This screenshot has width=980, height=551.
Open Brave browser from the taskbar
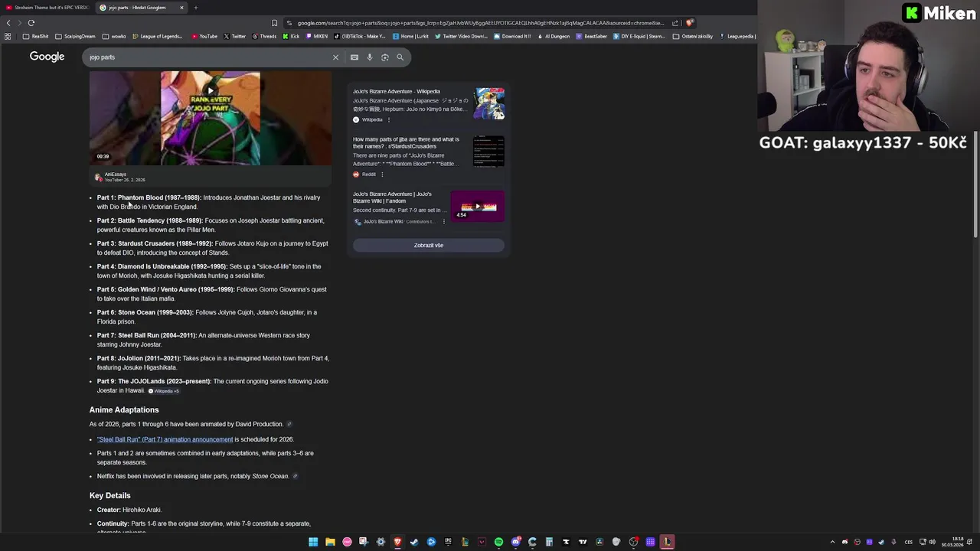tap(397, 542)
